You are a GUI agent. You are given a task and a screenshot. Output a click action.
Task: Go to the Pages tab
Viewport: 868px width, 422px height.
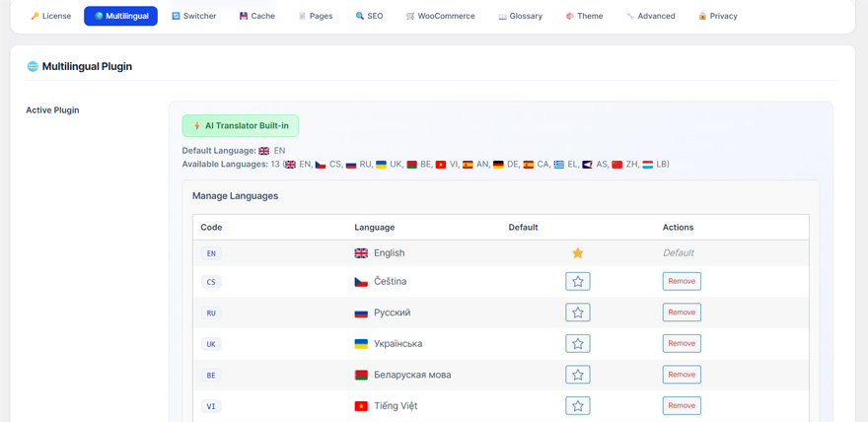coord(315,16)
